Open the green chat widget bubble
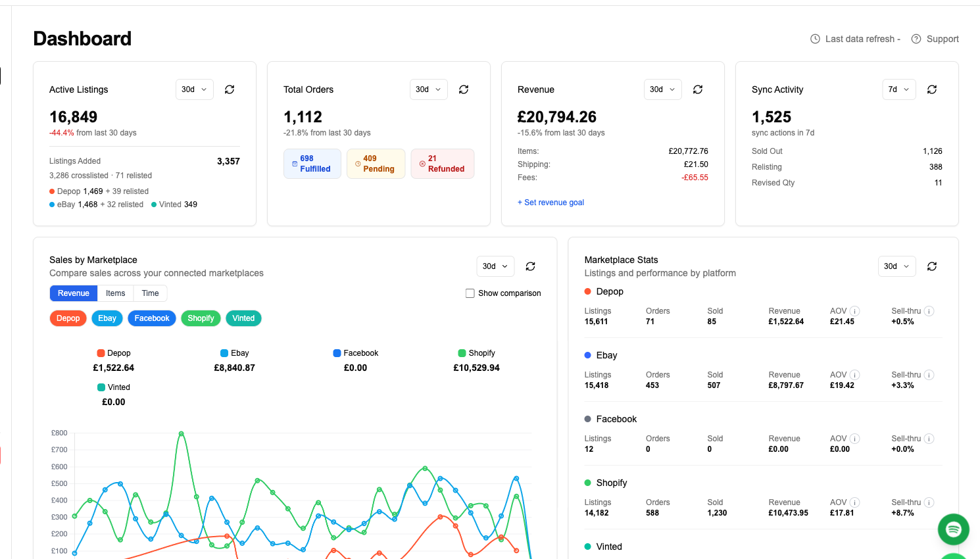 953,529
